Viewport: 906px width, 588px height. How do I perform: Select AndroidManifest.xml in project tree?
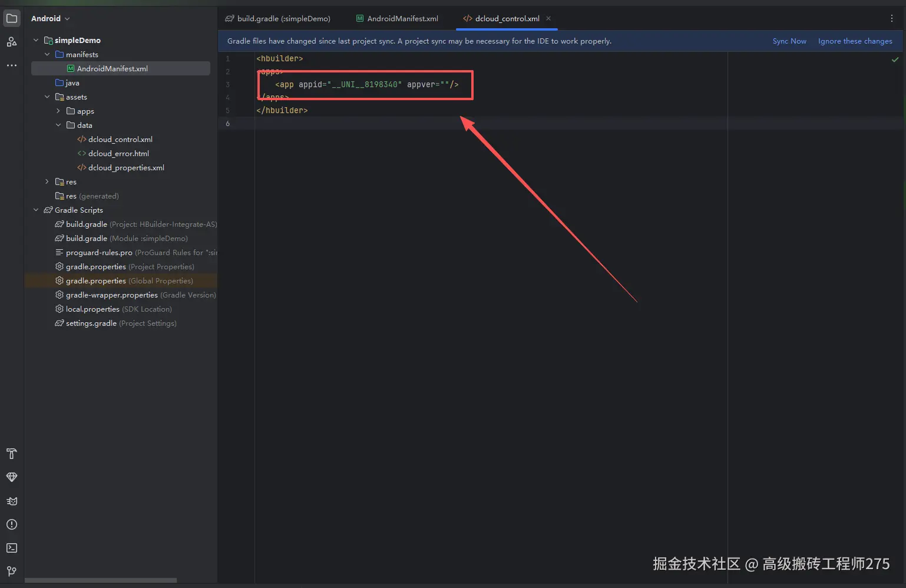(121, 68)
